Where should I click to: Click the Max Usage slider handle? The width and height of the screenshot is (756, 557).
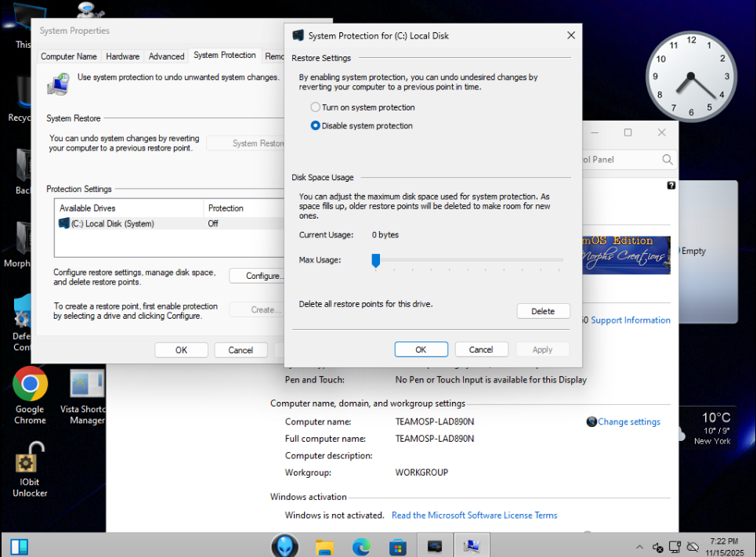(x=376, y=260)
